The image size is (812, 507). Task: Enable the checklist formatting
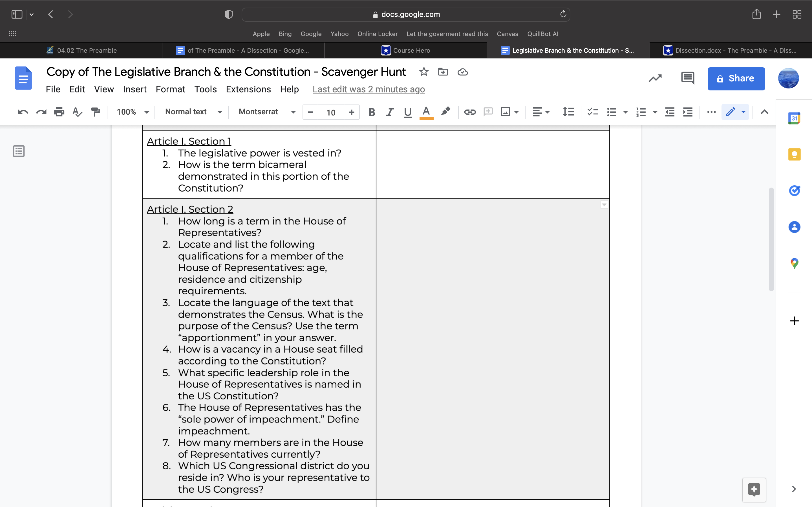(x=593, y=112)
